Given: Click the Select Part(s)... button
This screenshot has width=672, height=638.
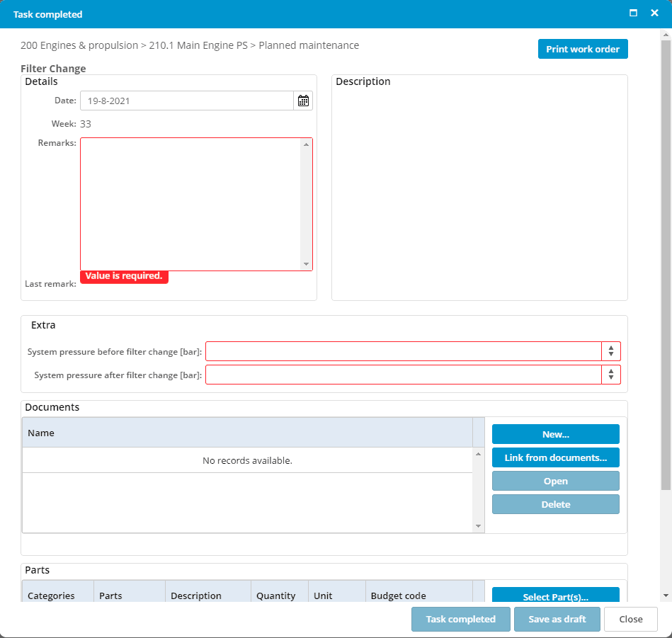Looking at the screenshot, I should (x=555, y=596).
